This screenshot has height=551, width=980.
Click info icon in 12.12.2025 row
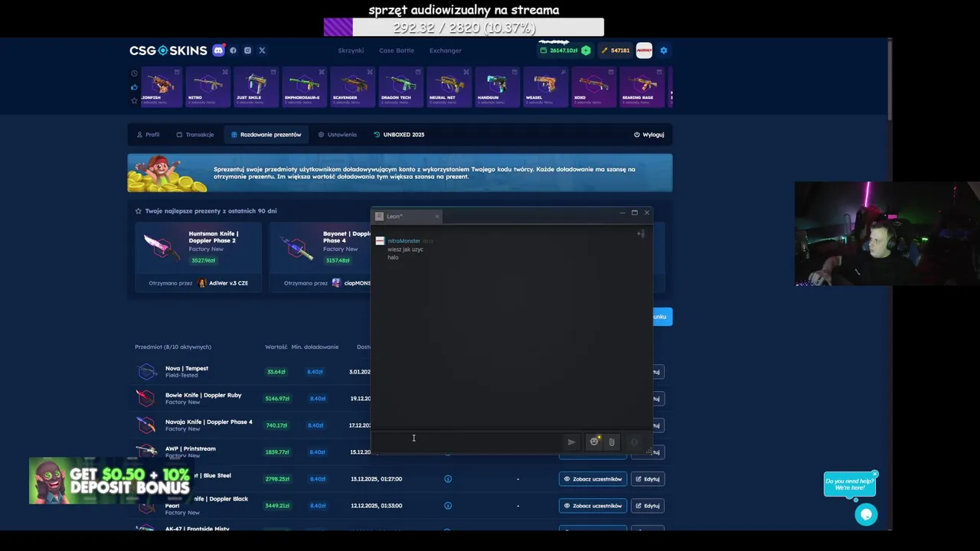pyautogui.click(x=448, y=506)
